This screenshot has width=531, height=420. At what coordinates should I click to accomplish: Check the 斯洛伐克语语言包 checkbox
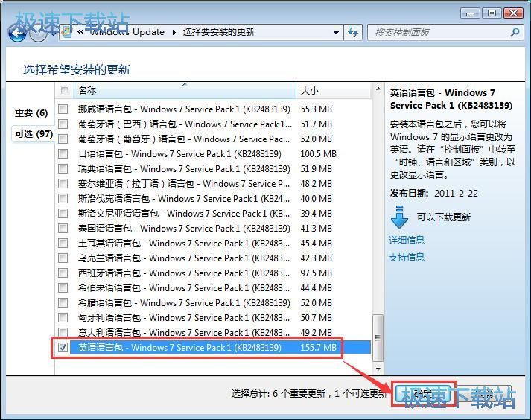[63, 199]
